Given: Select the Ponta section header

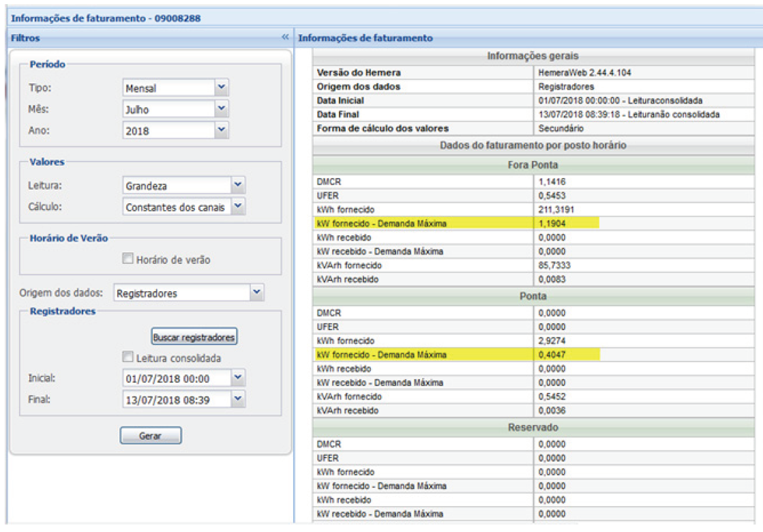Looking at the screenshot, I should coord(533,297).
